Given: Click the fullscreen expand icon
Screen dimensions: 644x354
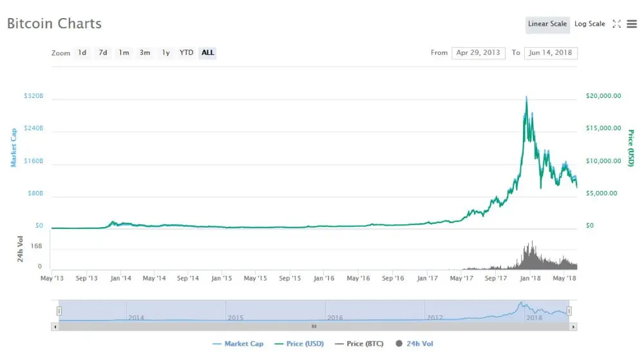Looking at the screenshot, I should pyautogui.click(x=616, y=24).
